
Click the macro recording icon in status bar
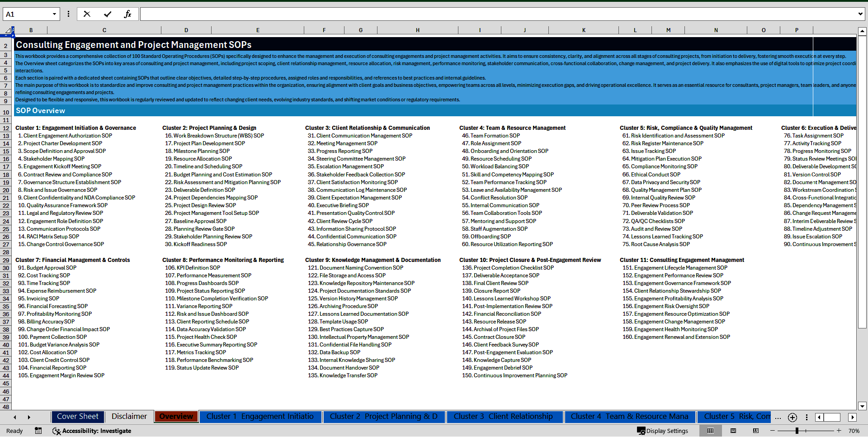[38, 431]
